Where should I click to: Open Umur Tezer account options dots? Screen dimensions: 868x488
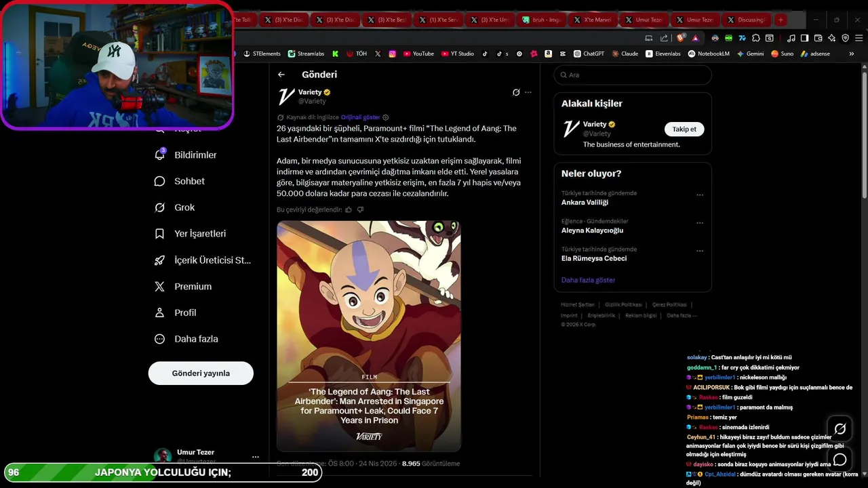coord(256,457)
